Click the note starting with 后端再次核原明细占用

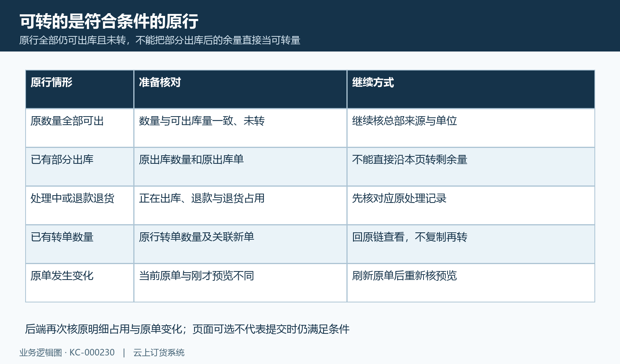(187, 329)
